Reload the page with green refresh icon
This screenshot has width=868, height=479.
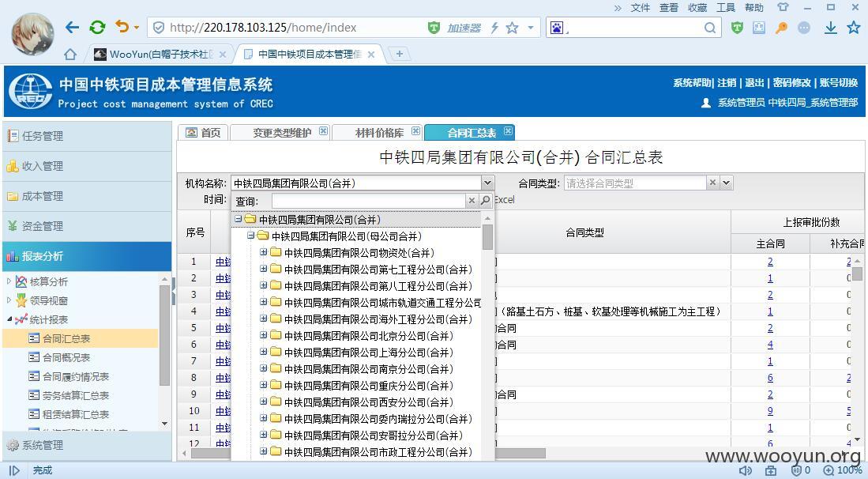click(x=97, y=27)
